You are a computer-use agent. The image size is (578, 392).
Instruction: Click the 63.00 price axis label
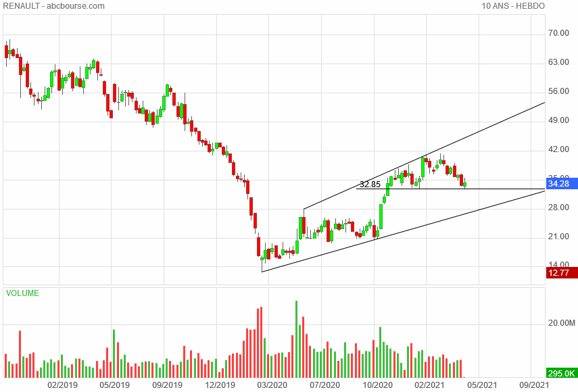[x=558, y=62]
